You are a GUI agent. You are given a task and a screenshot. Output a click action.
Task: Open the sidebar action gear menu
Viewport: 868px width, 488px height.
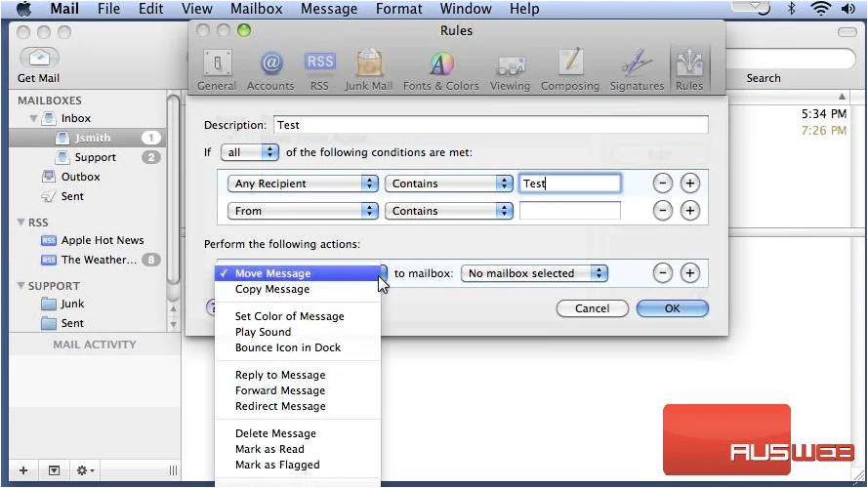coord(85,470)
